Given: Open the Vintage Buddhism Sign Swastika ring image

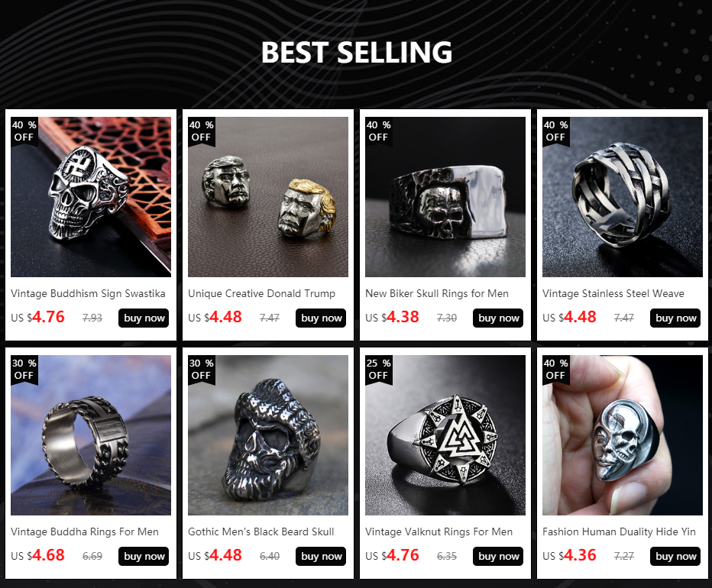Looking at the screenshot, I should (91, 197).
